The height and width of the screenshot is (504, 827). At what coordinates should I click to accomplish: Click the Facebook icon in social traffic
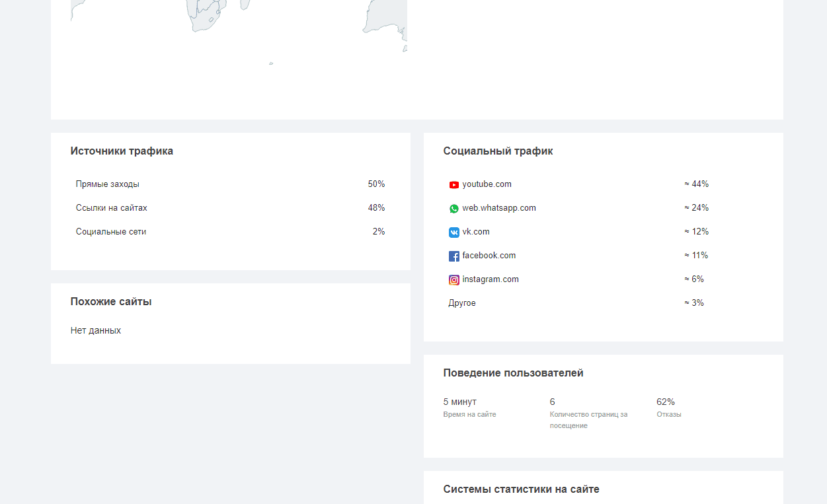coord(454,256)
